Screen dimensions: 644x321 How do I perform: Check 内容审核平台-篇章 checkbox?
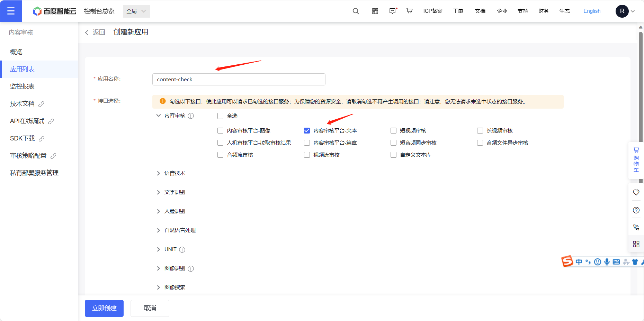pyautogui.click(x=307, y=143)
